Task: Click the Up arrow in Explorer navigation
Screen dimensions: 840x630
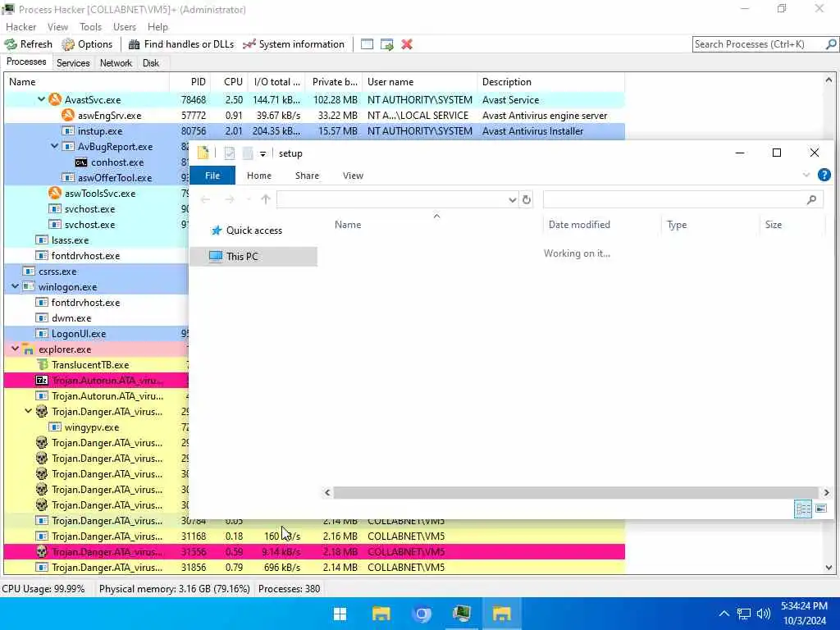Action: [x=266, y=200]
